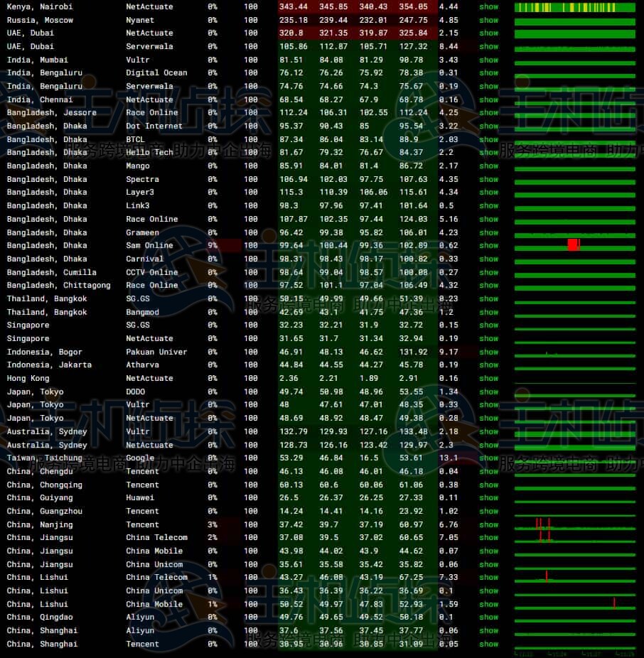The width and height of the screenshot is (644, 658).
Task: Click show link for Kenya, Nairobi row
Action: tap(488, 6)
